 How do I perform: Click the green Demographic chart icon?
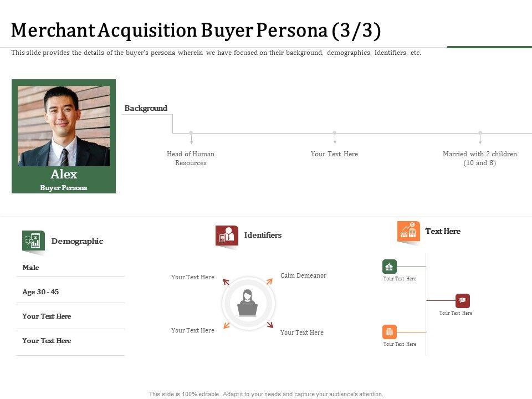33,241
